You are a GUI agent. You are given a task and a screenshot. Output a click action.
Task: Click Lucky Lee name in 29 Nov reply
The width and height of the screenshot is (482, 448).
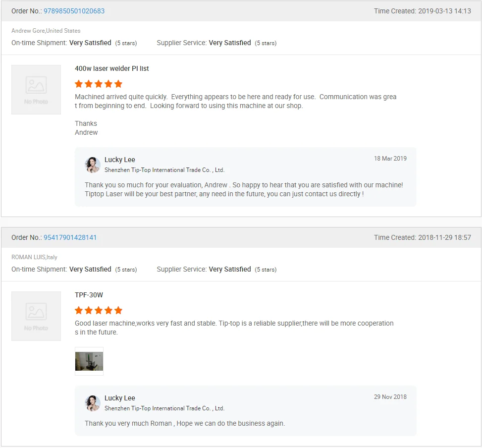tap(120, 398)
